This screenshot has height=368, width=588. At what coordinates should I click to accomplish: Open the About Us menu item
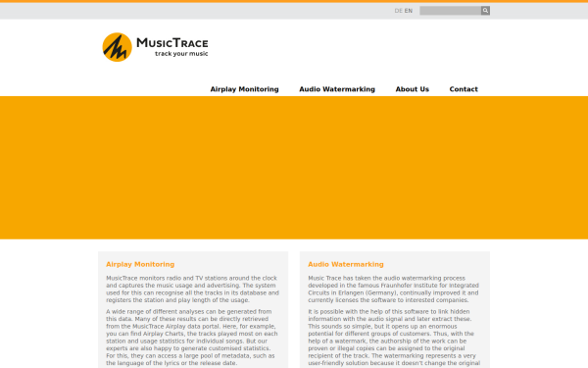point(413,89)
